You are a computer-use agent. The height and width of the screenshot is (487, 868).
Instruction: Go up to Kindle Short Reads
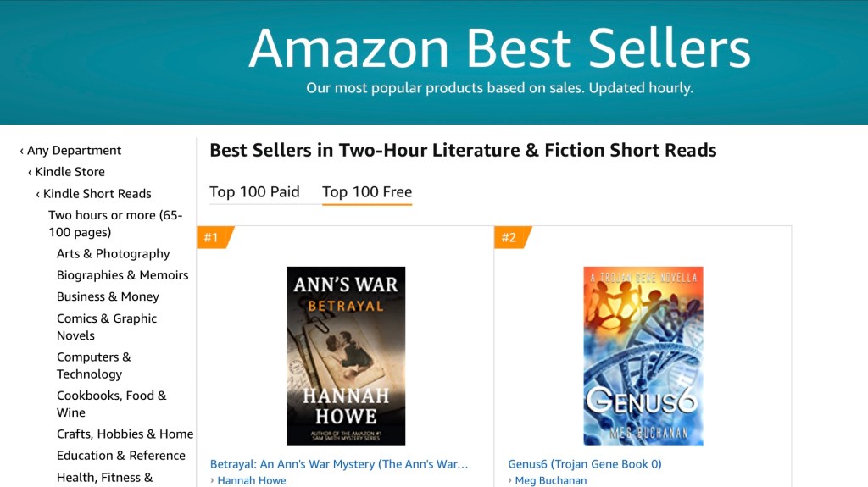(x=97, y=194)
